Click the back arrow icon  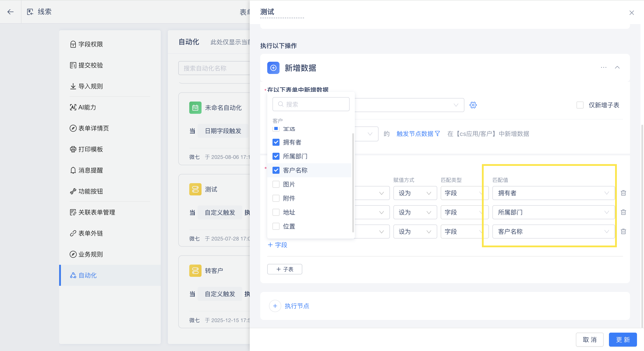11,12
